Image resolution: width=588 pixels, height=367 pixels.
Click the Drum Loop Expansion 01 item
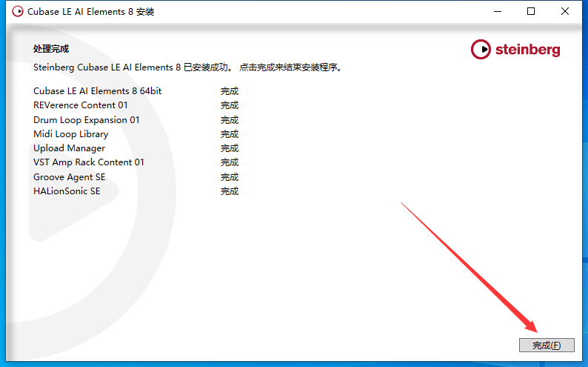pos(87,120)
